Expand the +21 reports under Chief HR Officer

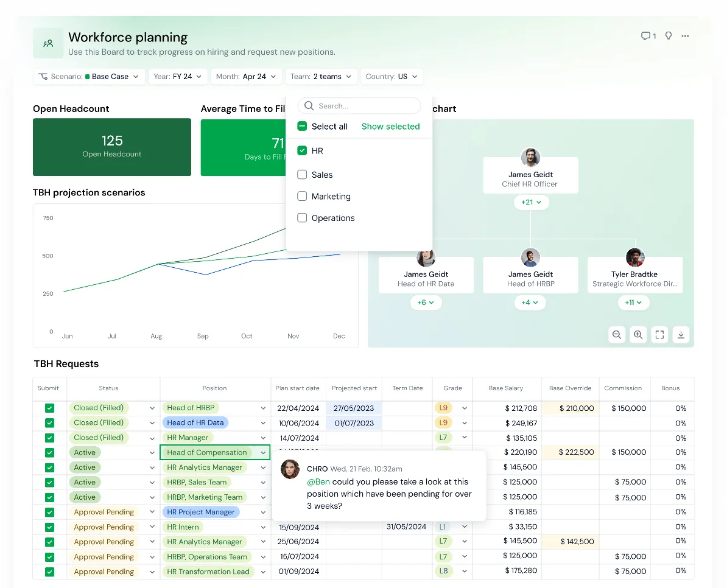point(531,202)
